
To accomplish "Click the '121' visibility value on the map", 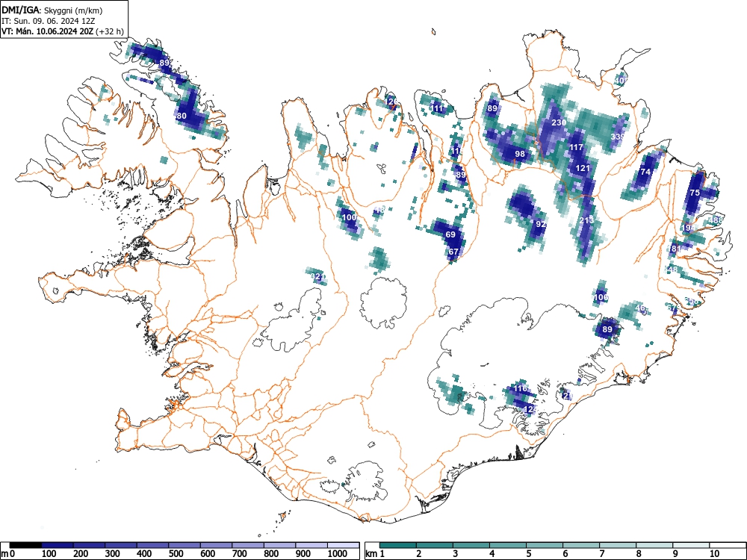I will click(583, 168).
